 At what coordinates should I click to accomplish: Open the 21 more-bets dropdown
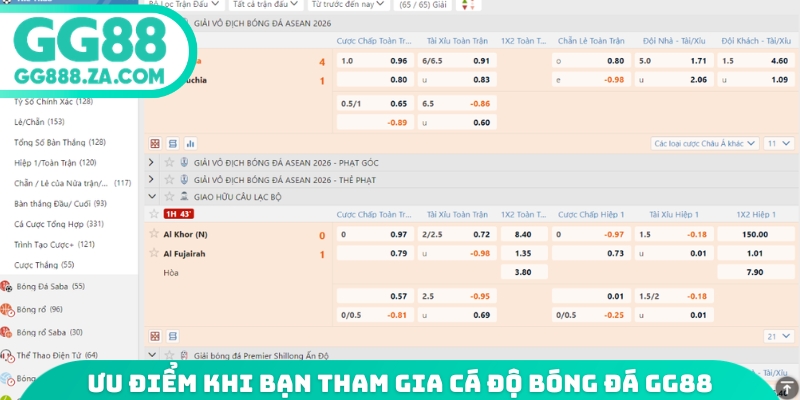pos(779,336)
